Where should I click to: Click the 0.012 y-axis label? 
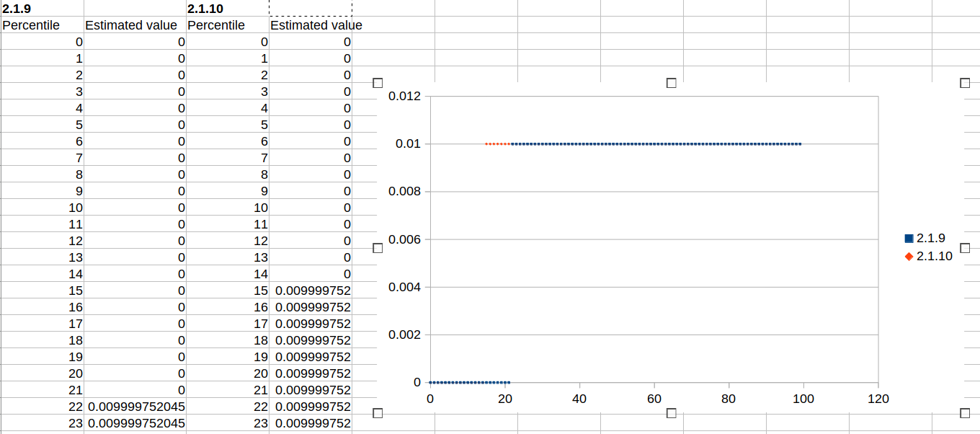[x=404, y=96]
